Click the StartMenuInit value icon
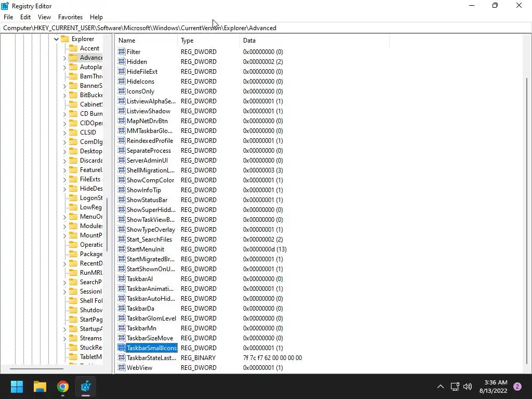 pyautogui.click(x=122, y=249)
